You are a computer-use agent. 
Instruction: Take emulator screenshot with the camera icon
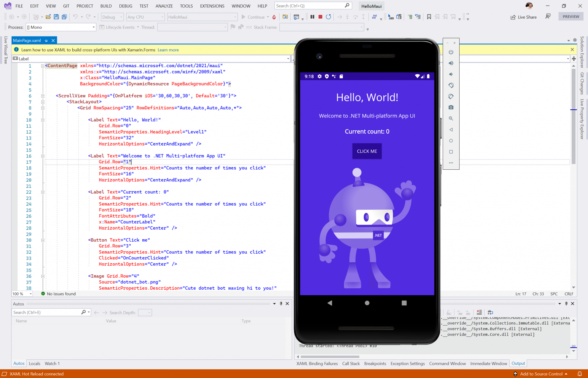click(451, 107)
